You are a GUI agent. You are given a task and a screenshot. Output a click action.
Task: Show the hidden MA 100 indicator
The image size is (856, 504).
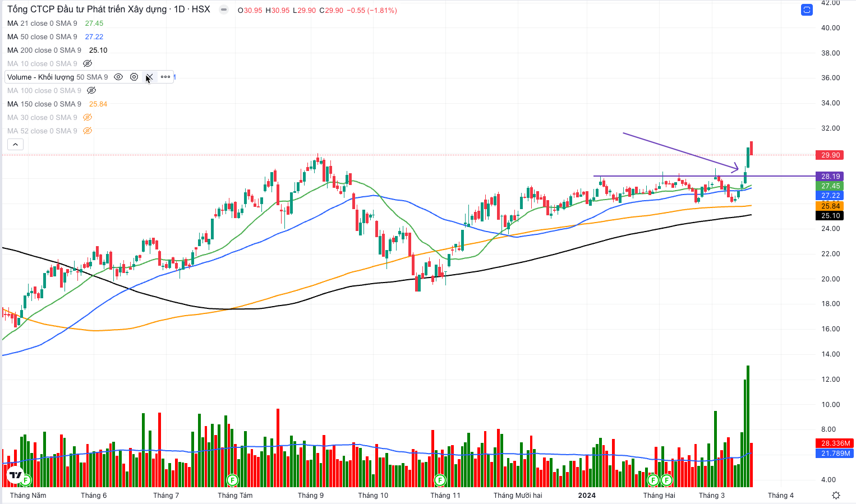pos(91,90)
